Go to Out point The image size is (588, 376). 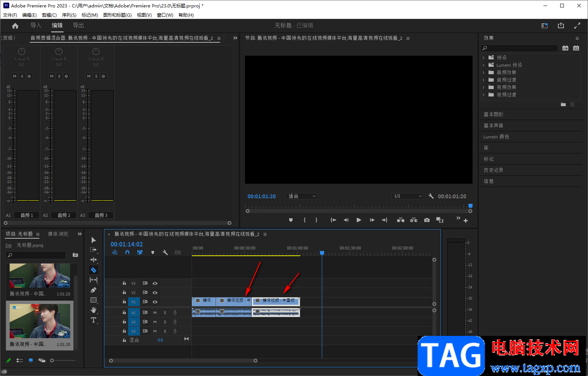tap(385, 220)
